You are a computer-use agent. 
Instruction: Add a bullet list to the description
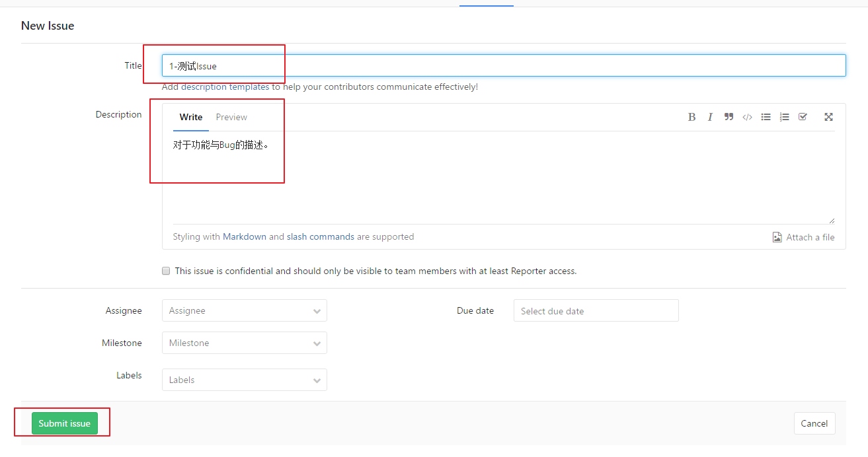[766, 117]
